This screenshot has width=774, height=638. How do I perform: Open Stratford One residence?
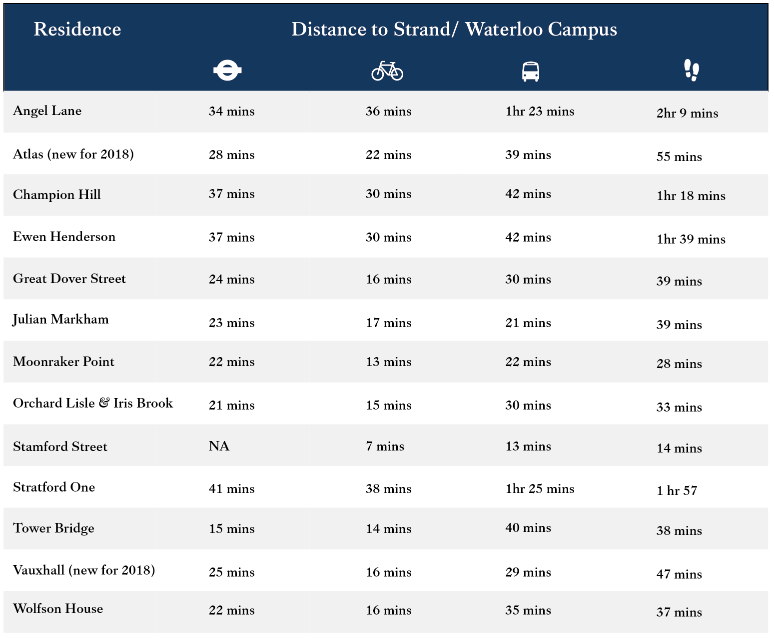(54, 487)
